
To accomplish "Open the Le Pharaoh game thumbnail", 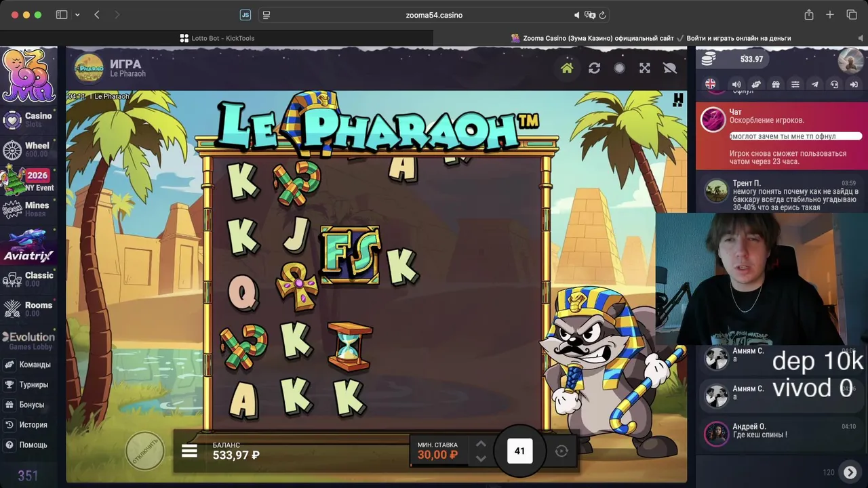I will (89, 68).
